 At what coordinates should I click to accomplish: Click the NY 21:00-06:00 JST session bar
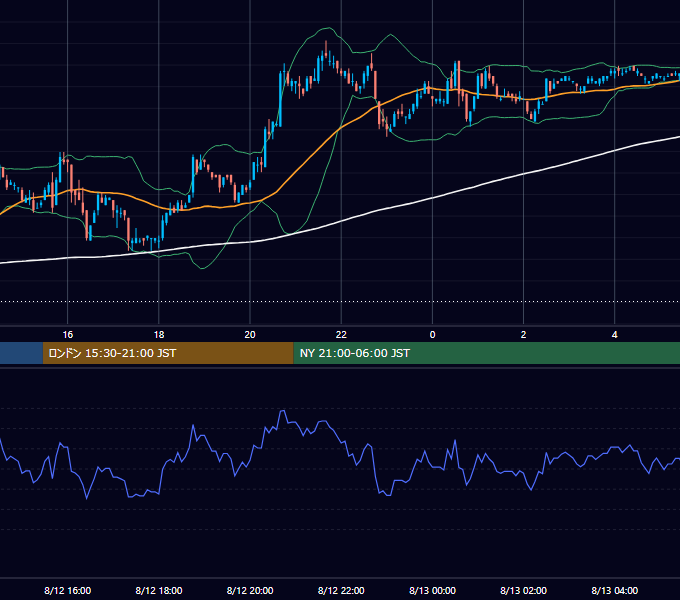[487, 353]
